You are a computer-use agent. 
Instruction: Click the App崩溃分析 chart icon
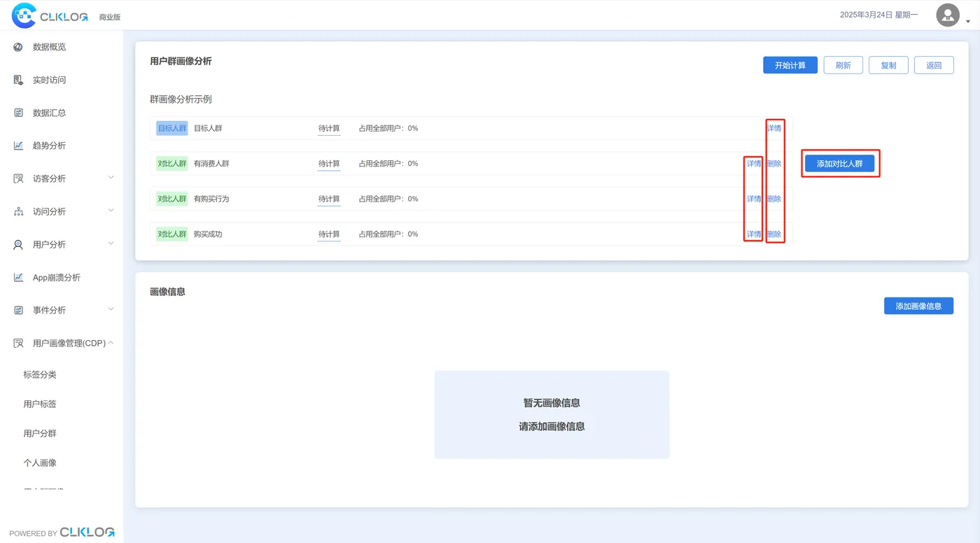click(18, 277)
